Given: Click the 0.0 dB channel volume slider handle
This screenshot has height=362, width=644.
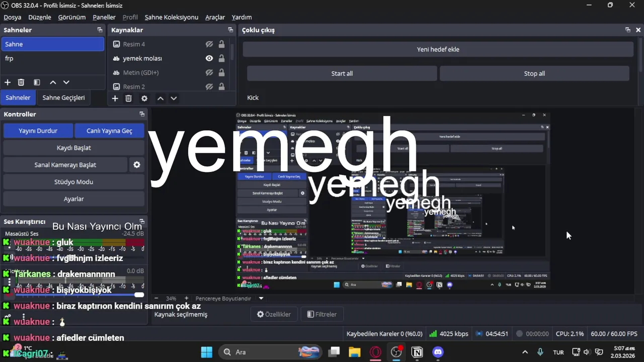Looking at the screenshot, I should 139,295.
